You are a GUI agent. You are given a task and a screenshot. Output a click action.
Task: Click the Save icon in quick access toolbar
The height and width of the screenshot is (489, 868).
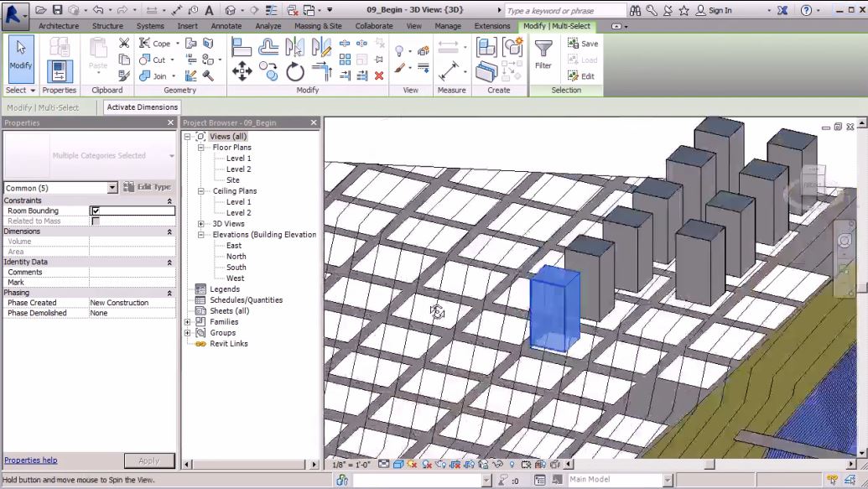[x=58, y=10]
